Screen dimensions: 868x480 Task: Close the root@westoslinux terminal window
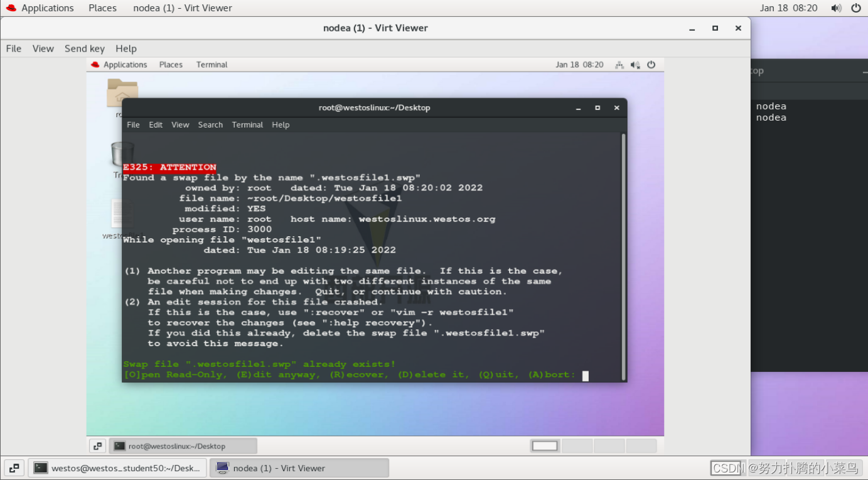pos(616,108)
